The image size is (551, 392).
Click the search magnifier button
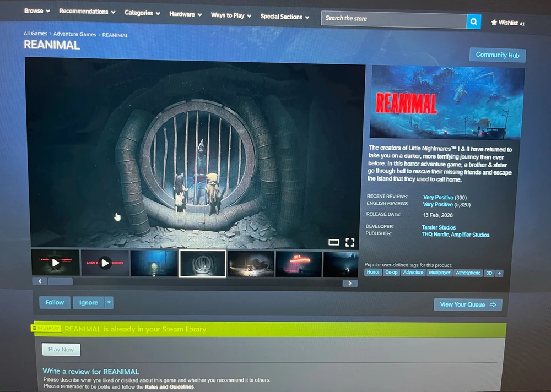(473, 22)
